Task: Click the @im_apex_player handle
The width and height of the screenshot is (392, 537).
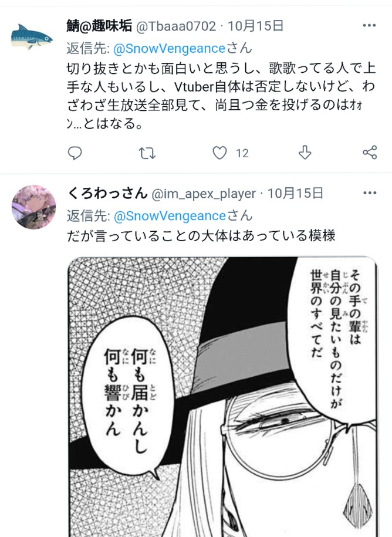Action: click(x=204, y=194)
